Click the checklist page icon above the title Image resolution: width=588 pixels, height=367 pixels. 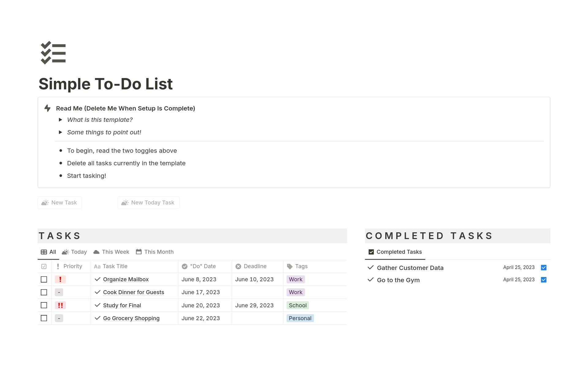pyautogui.click(x=53, y=53)
